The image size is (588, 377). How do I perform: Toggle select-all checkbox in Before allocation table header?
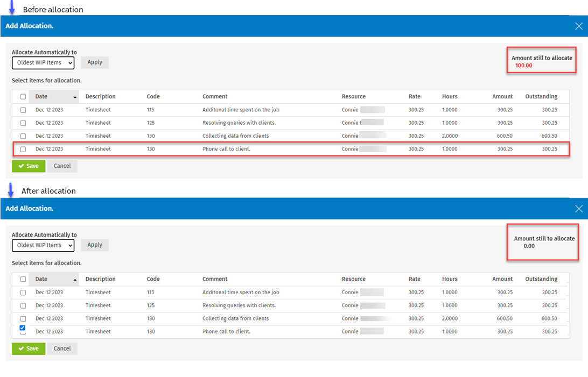pyautogui.click(x=23, y=97)
